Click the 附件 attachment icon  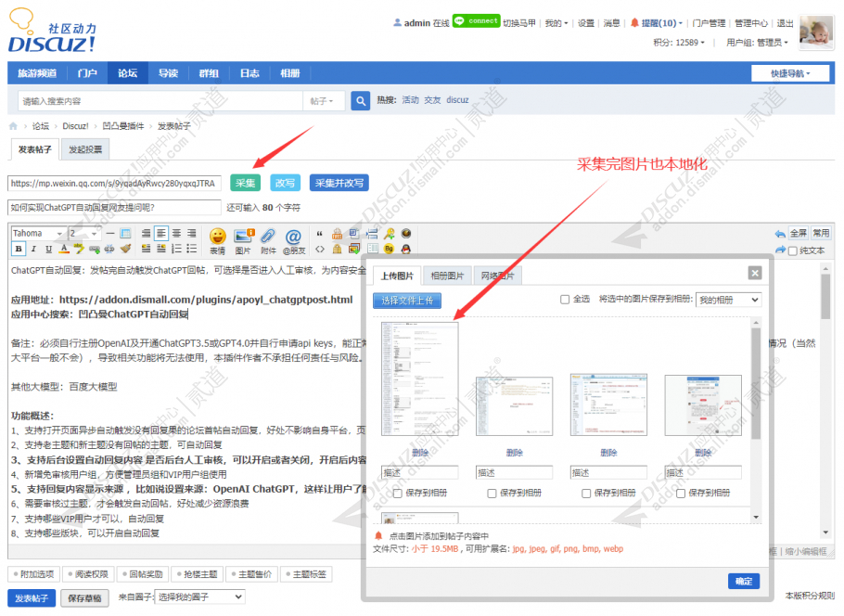[268, 234]
